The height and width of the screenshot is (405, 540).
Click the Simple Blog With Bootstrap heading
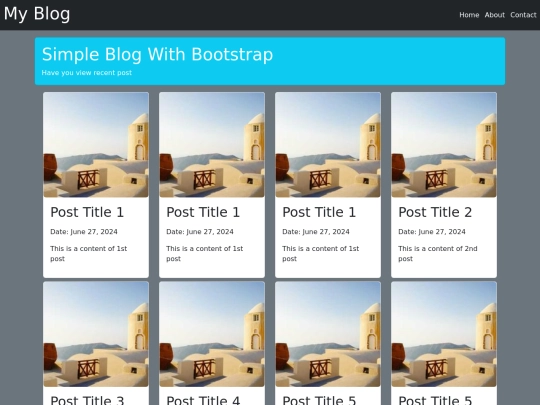click(x=157, y=54)
